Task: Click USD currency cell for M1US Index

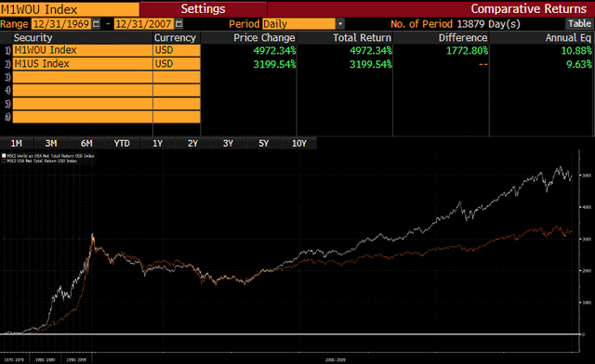Action: point(177,64)
